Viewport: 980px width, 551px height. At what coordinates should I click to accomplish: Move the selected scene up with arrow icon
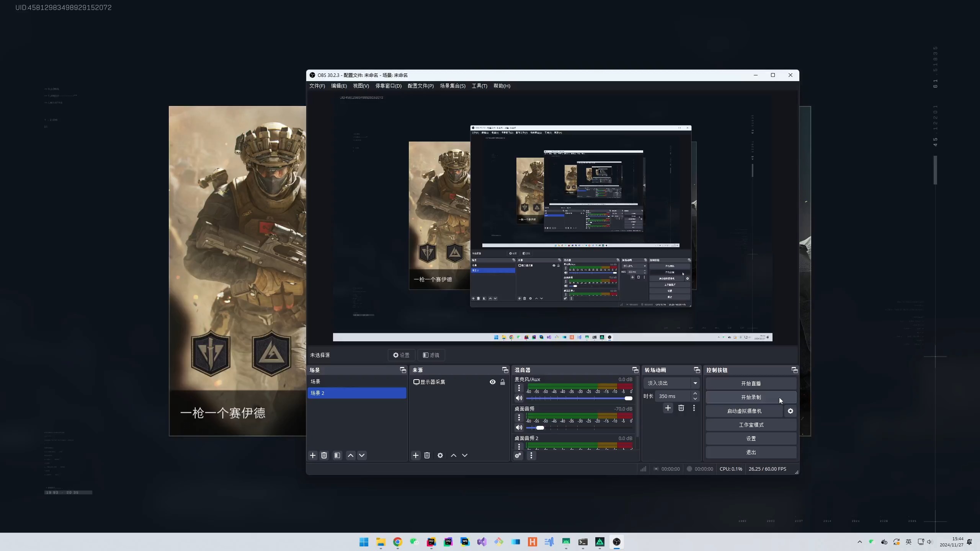(350, 455)
